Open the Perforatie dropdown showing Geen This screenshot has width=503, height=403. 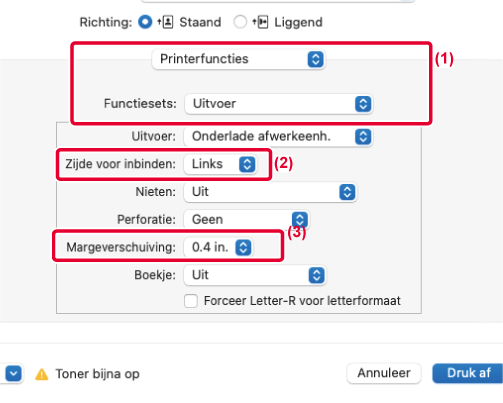point(246,220)
